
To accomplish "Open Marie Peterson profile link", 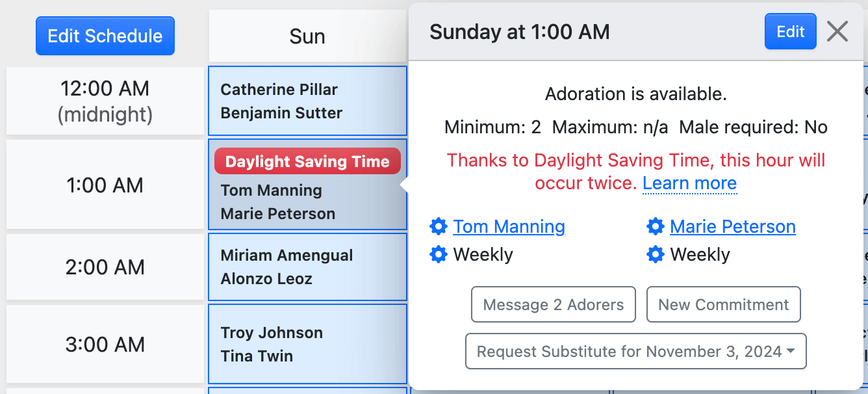I will point(732,227).
